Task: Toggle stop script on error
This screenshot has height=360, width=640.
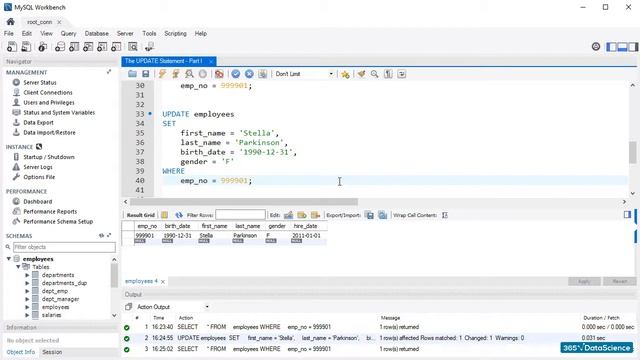Action: pyautogui.click(x=219, y=74)
